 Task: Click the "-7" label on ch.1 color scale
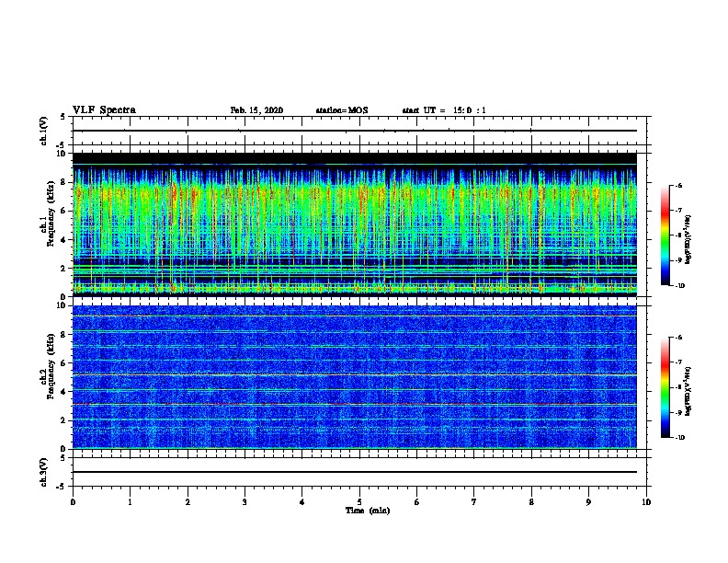point(678,211)
